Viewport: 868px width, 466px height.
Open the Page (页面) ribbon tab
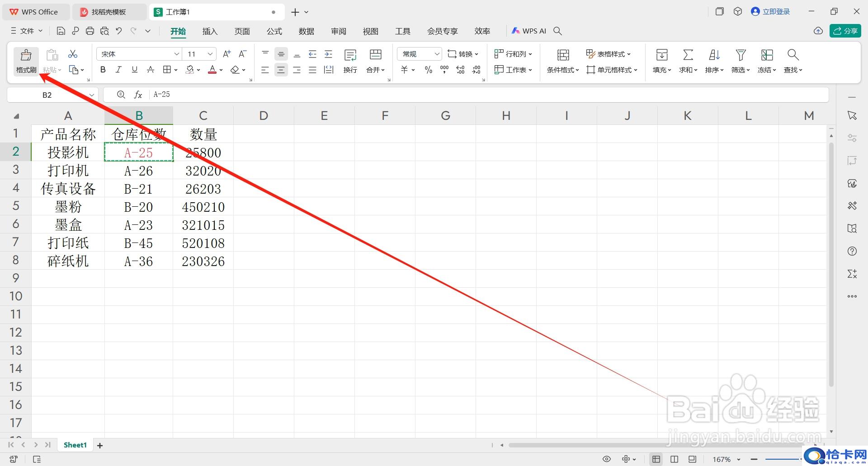click(x=242, y=31)
